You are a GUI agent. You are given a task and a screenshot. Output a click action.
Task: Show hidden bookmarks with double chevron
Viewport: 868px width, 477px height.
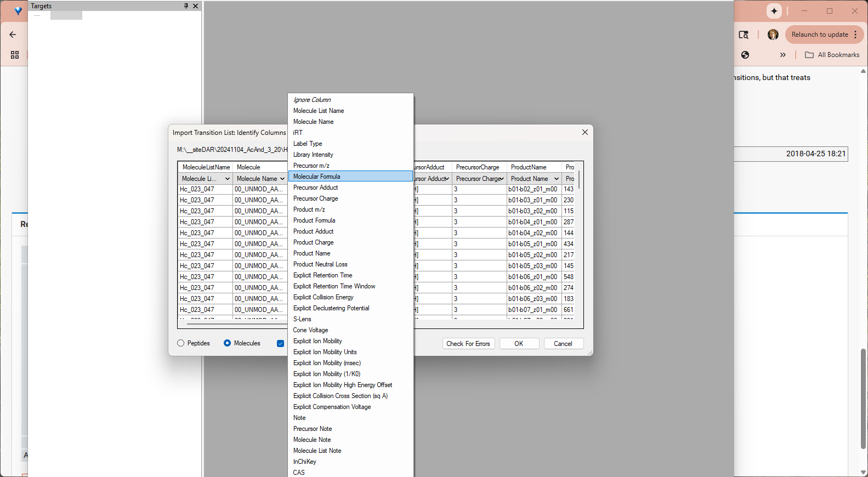782,55
